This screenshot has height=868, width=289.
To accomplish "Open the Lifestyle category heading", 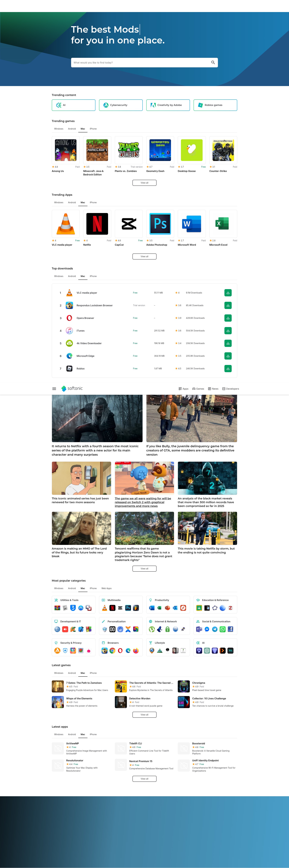I will click(160, 643).
